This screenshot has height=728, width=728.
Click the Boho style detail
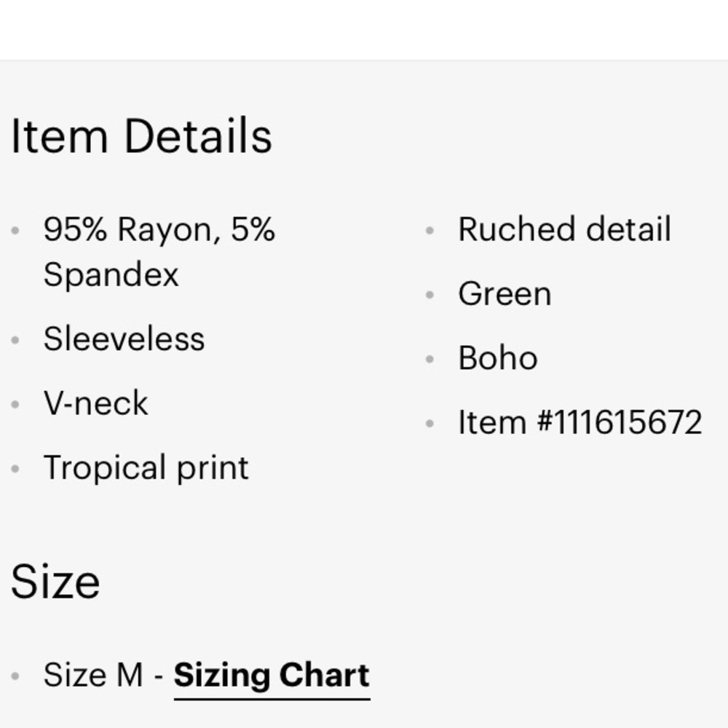pyautogui.click(x=498, y=358)
